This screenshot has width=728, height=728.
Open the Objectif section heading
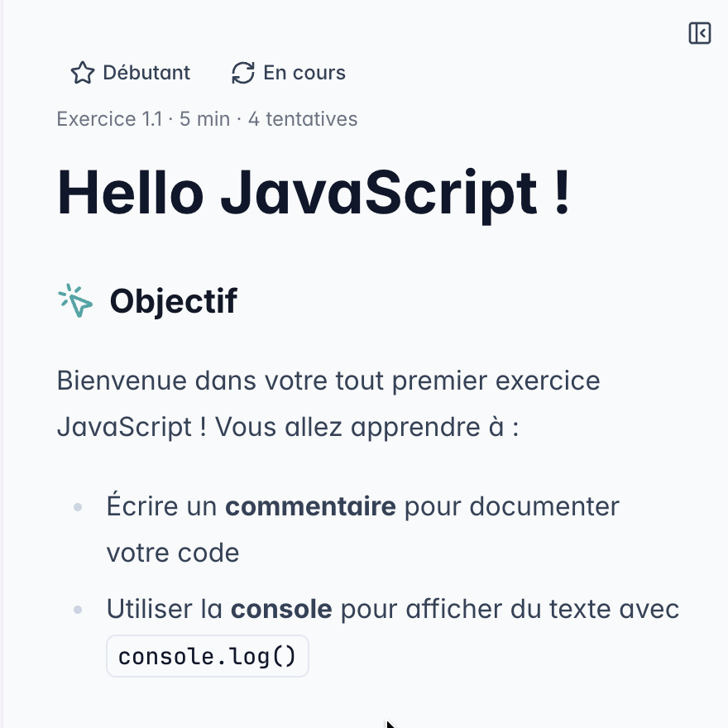click(x=173, y=300)
